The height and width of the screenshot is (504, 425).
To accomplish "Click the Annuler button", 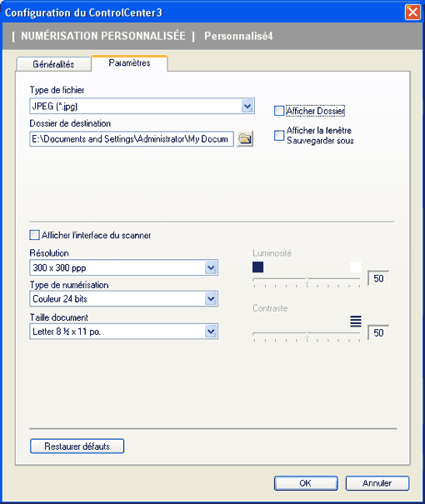I will pyautogui.click(x=377, y=483).
